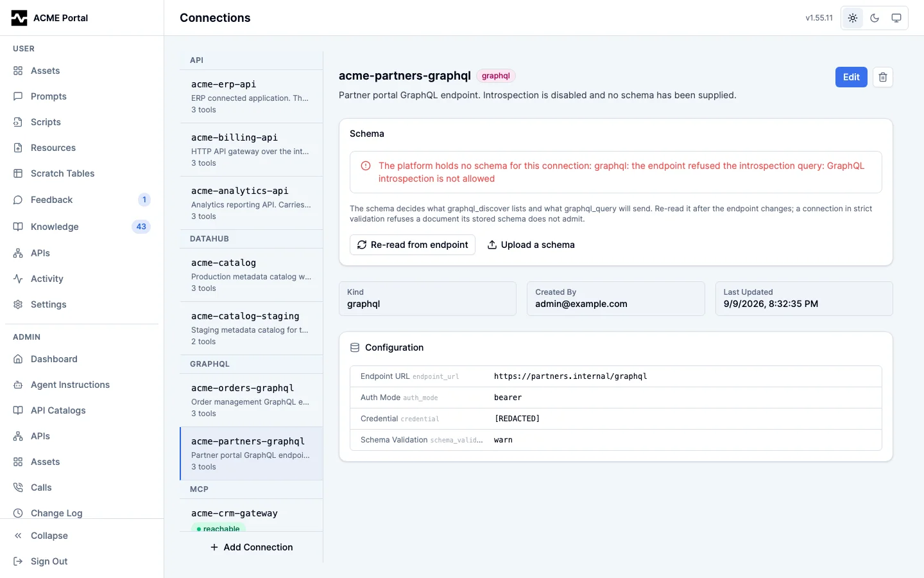Click the user APIs network icon
The height and width of the screenshot is (578, 924).
point(18,253)
